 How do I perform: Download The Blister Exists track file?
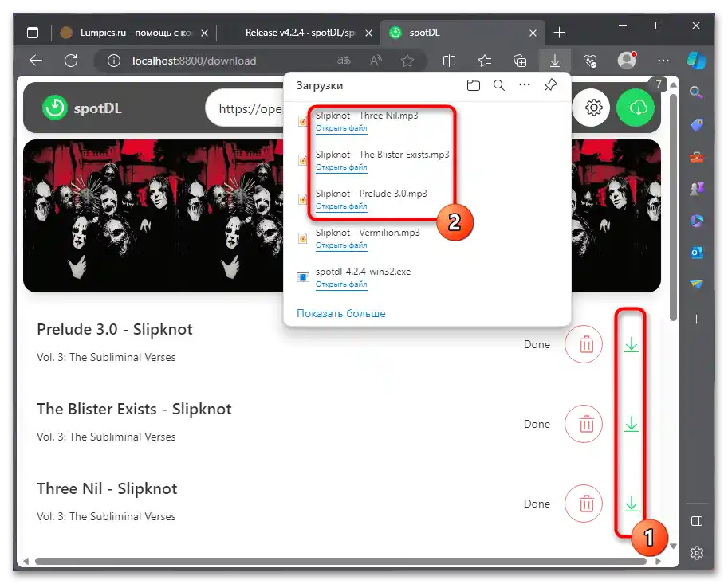coord(631,425)
